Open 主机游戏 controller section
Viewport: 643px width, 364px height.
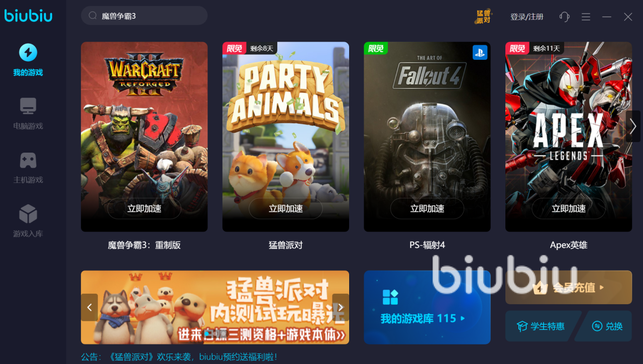click(x=28, y=168)
